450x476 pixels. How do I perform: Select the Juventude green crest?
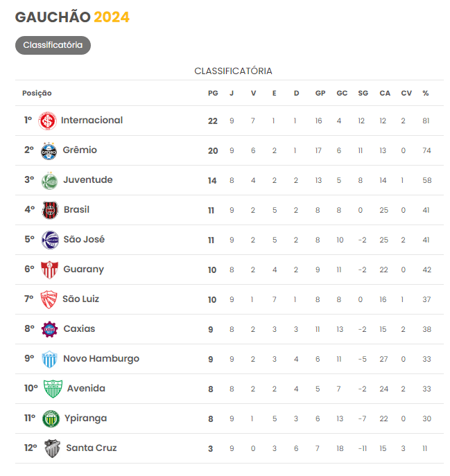pos(49,180)
